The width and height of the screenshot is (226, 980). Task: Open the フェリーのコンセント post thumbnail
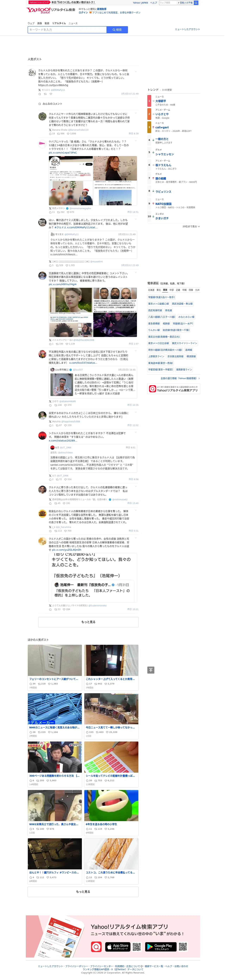pos(55,660)
